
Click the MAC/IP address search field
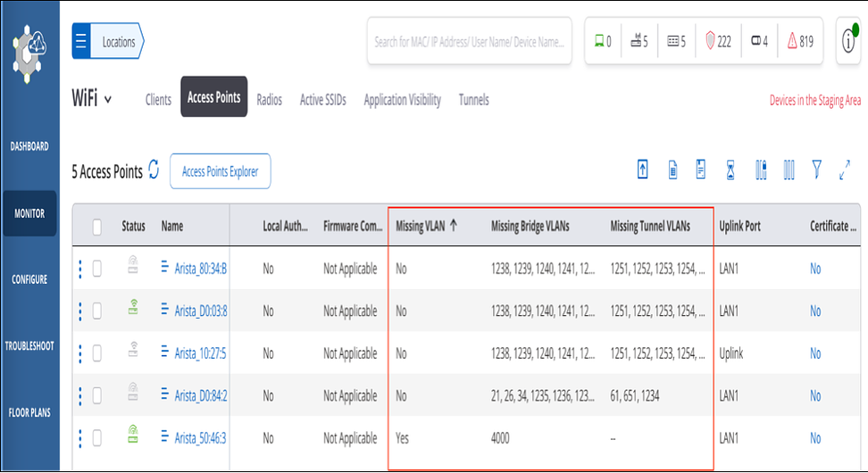click(469, 42)
